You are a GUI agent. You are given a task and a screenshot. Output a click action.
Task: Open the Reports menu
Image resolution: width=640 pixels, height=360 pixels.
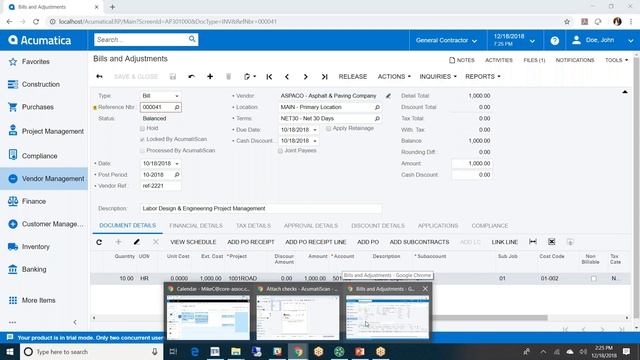[482, 76]
